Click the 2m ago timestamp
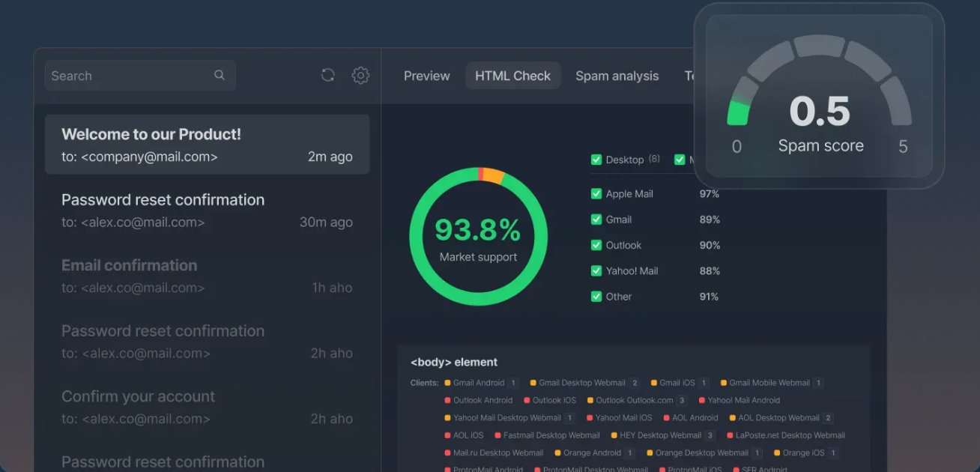The height and width of the screenshot is (472, 980). [x=330, y=157]
